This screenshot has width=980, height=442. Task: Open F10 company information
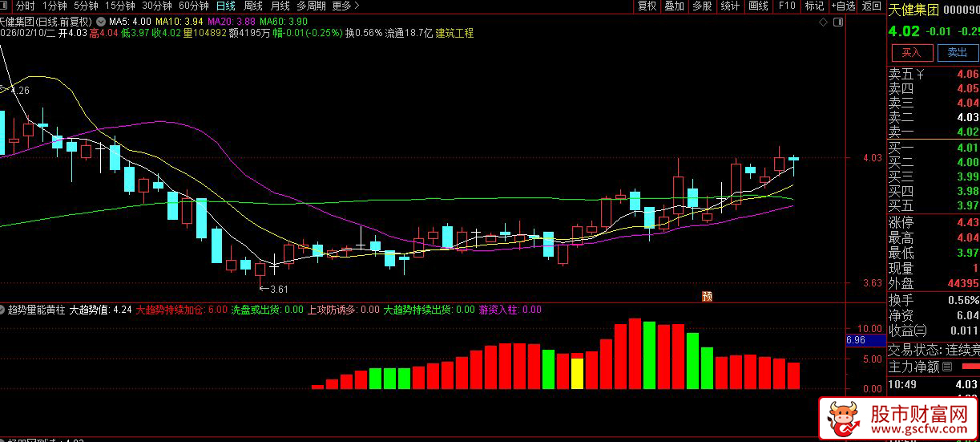786,6
